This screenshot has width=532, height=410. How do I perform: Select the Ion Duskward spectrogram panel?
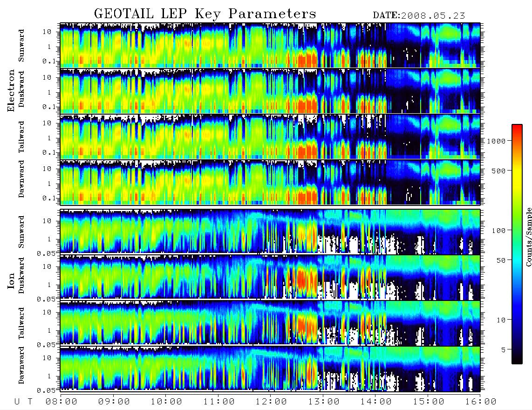tap(270, 277)
